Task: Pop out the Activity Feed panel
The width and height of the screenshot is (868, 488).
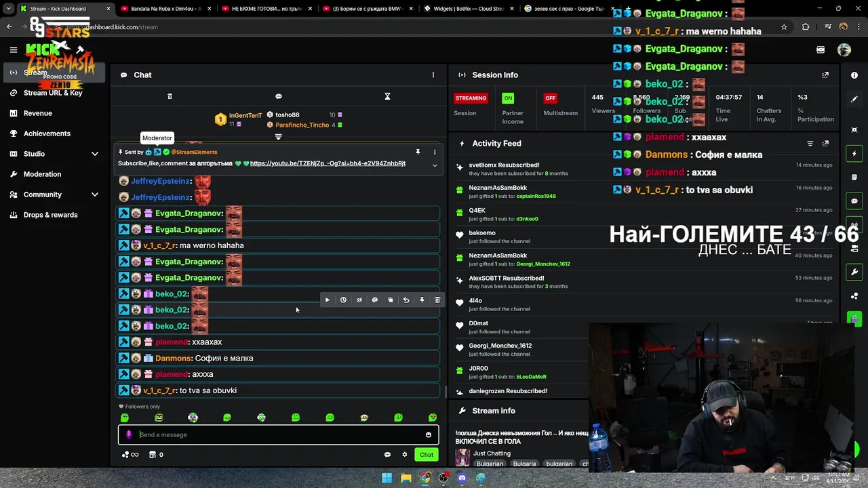Action: point(825,144)
